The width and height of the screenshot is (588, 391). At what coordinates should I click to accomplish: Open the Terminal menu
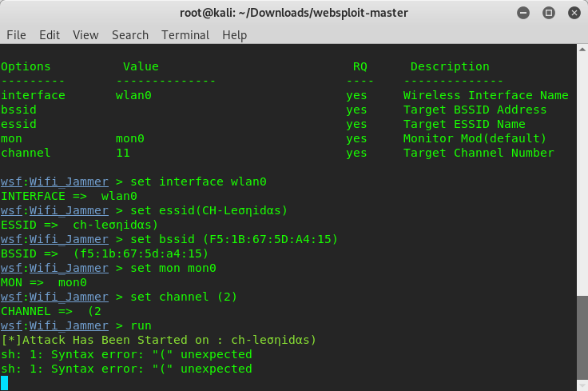click(x=185, y=35)
